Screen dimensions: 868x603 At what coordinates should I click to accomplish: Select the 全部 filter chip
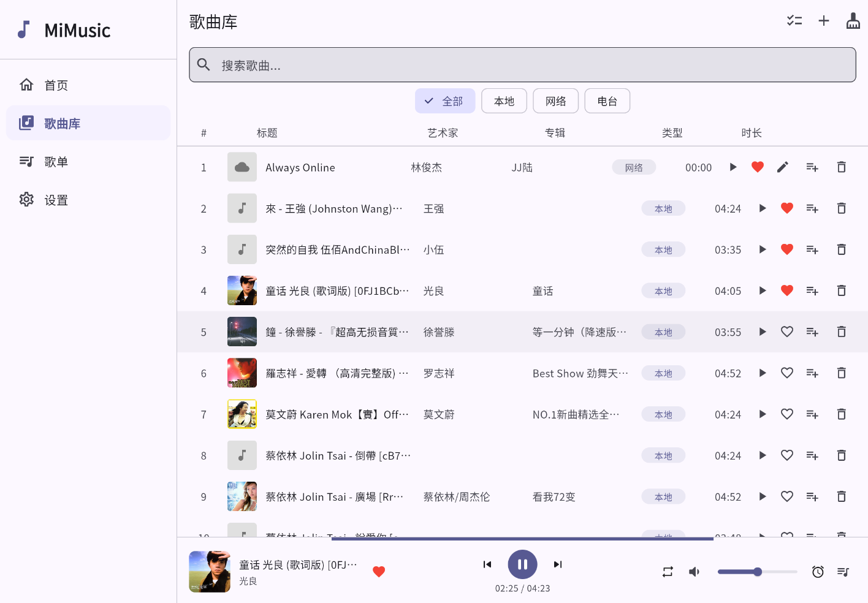(x=445, y=101)
